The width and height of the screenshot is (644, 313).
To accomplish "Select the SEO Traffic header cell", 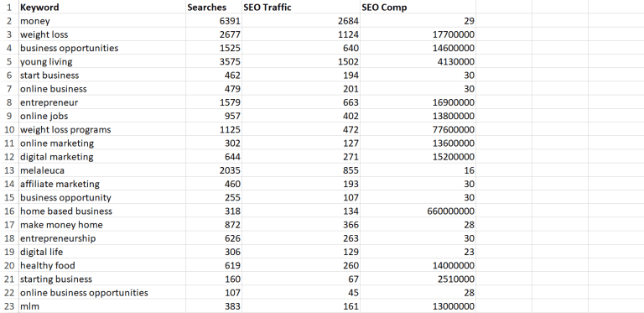I will pos(301,7).
